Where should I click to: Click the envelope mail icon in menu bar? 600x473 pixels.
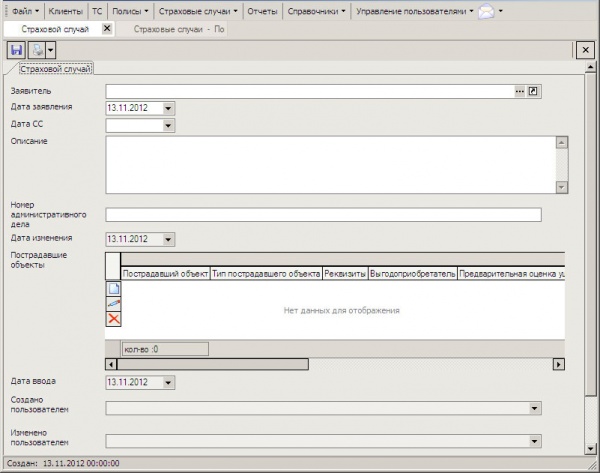[486, 12]
